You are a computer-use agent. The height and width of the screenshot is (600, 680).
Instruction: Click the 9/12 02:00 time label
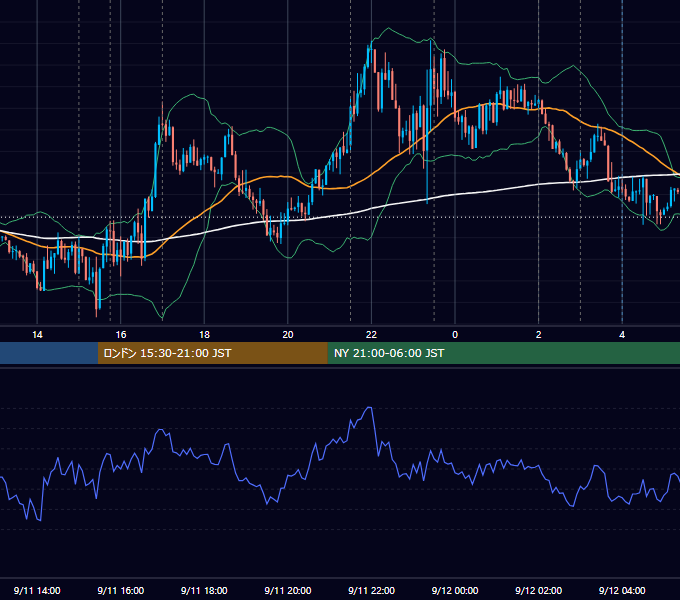[x=538, y=590]
